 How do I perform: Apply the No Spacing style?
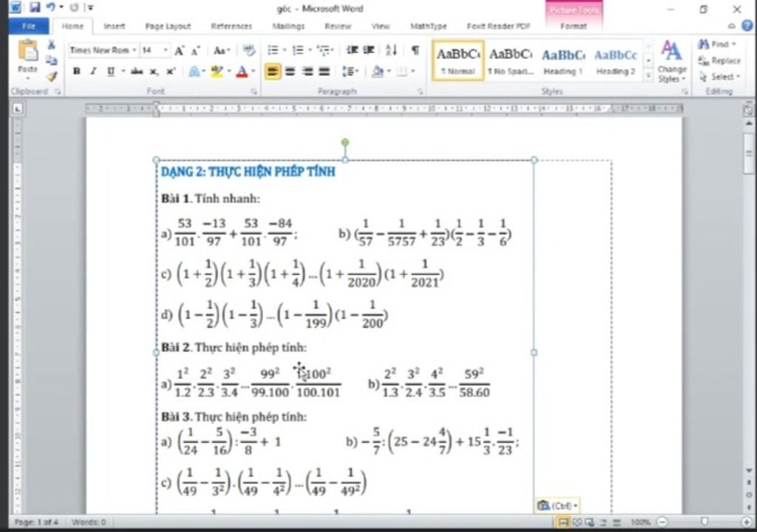coord(510,61)
